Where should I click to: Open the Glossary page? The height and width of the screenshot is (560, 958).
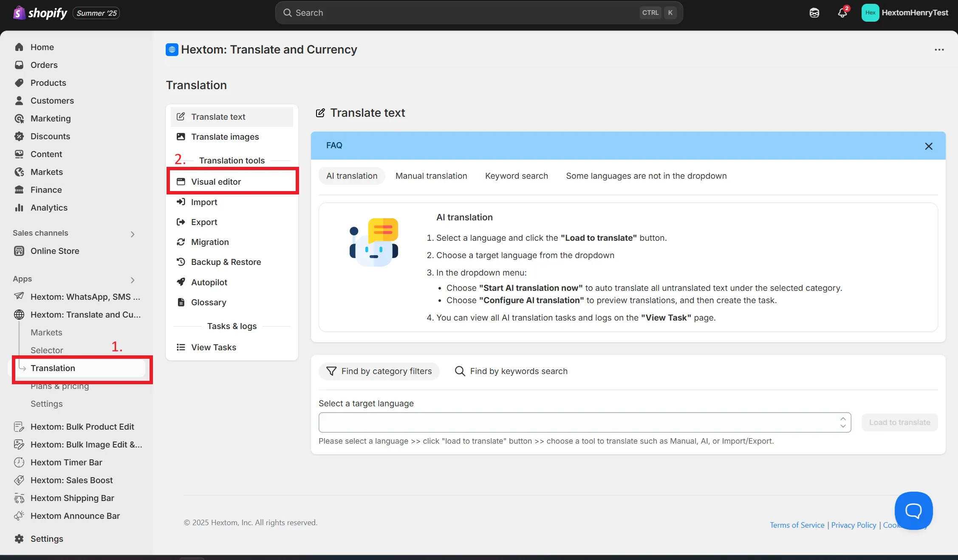[232, 302]
